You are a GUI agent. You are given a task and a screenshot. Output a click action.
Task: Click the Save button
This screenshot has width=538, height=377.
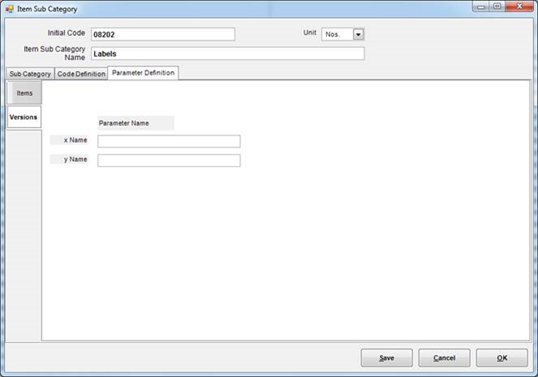tap(387, 358)
